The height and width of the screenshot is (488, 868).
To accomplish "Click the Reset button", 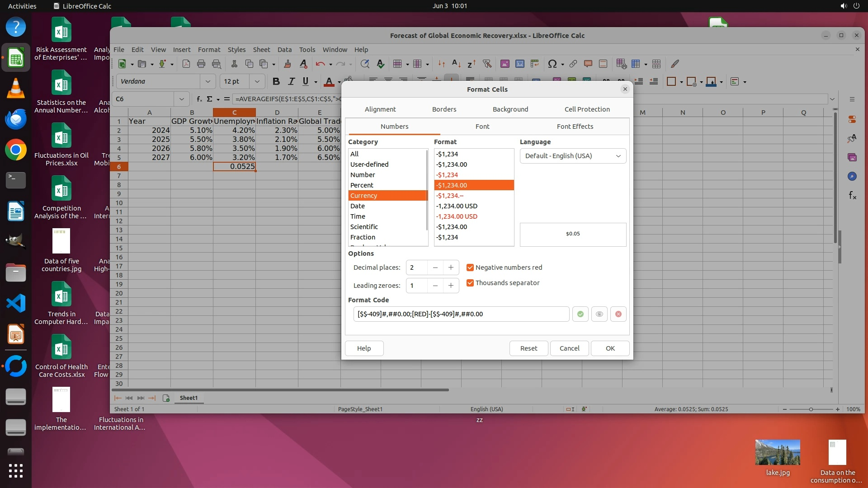I will click(528, 348).
